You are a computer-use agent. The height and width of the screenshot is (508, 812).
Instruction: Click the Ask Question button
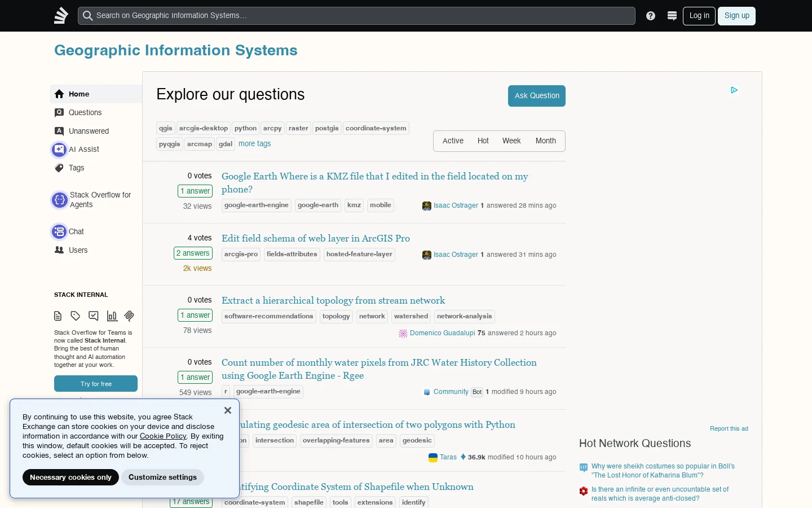[537, 96]
